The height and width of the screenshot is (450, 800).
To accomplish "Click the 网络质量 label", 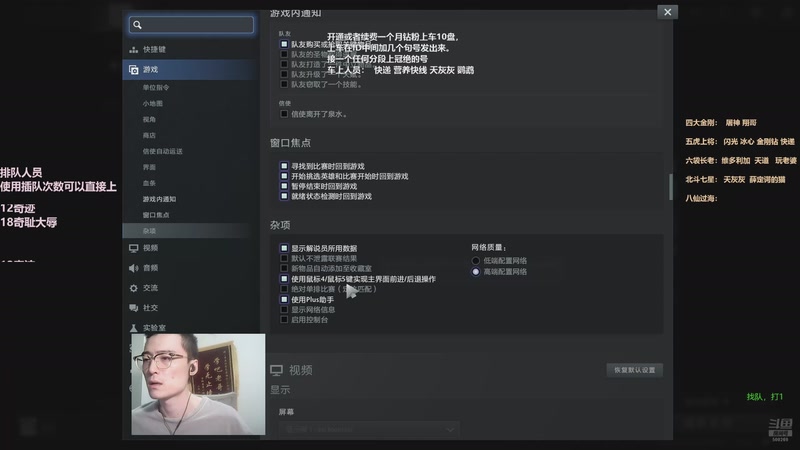I will pos(488,247).
